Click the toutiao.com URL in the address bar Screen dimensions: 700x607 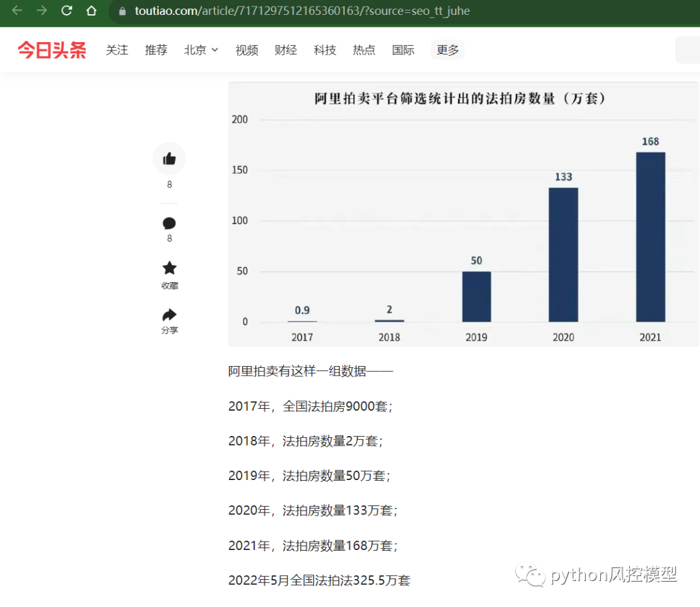pos(302,11)
